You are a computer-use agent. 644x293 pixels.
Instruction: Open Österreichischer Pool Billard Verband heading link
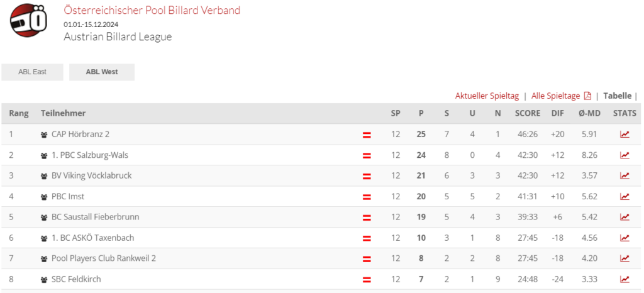(x=152, y=10)
